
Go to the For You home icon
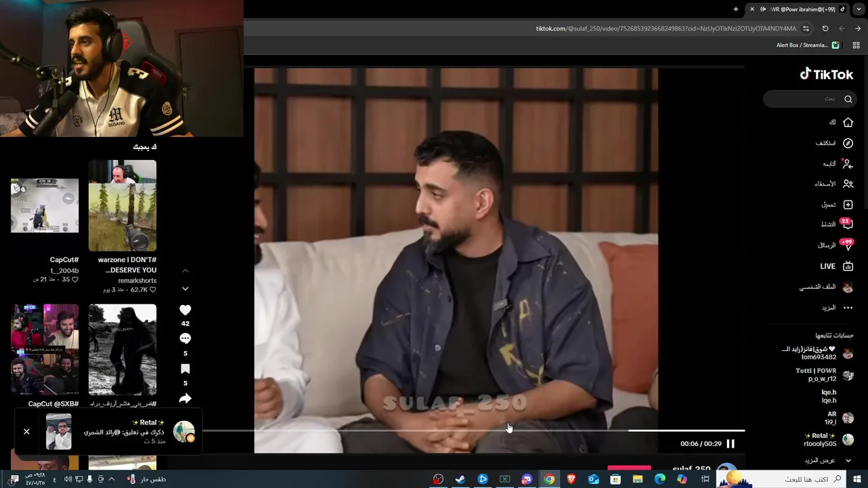pos(848,122)
